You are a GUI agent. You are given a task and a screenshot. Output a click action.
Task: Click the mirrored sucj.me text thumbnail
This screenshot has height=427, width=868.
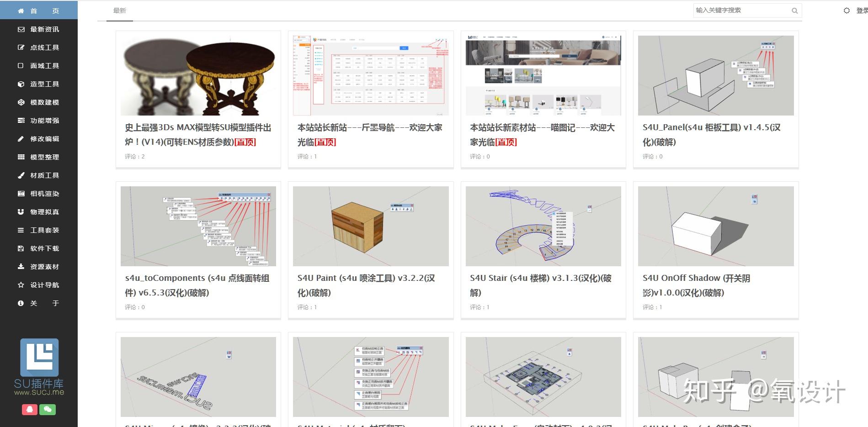[198, 377]
